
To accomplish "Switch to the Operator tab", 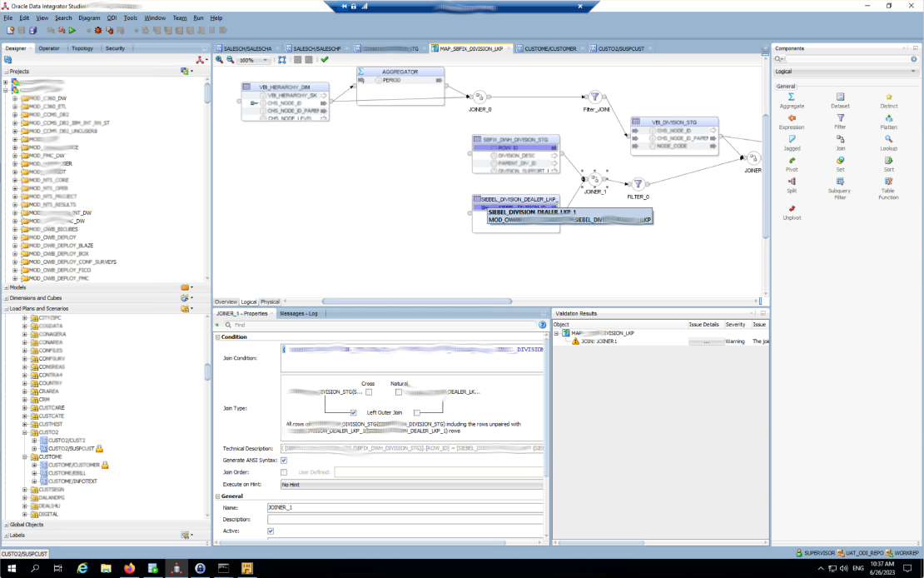I will coord(49,48).
